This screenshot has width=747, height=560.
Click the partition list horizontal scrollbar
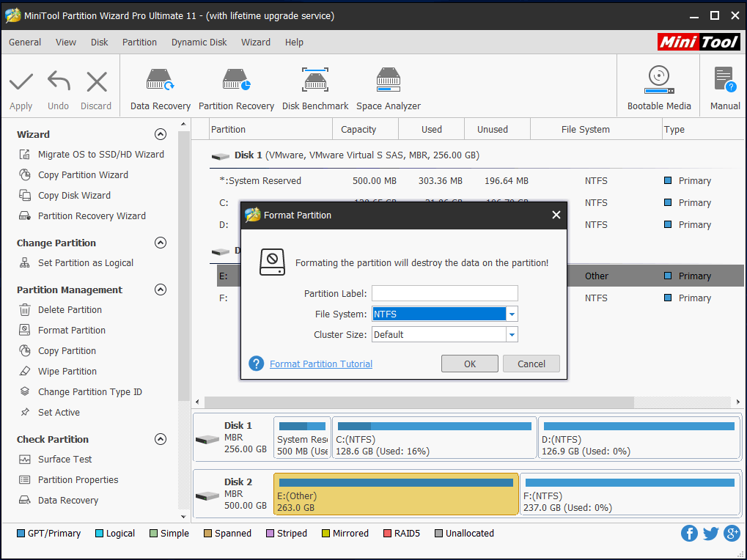click(x=419, y=402)
